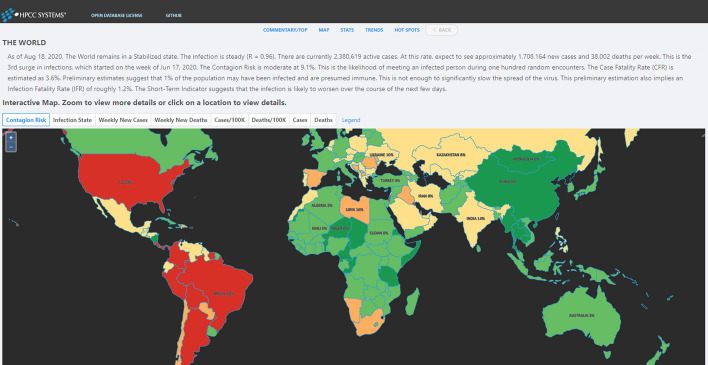Viewport: 708px width, 365px height.
Task: Switch map to Weekly New Cases
Action: [x=123, y=120]
